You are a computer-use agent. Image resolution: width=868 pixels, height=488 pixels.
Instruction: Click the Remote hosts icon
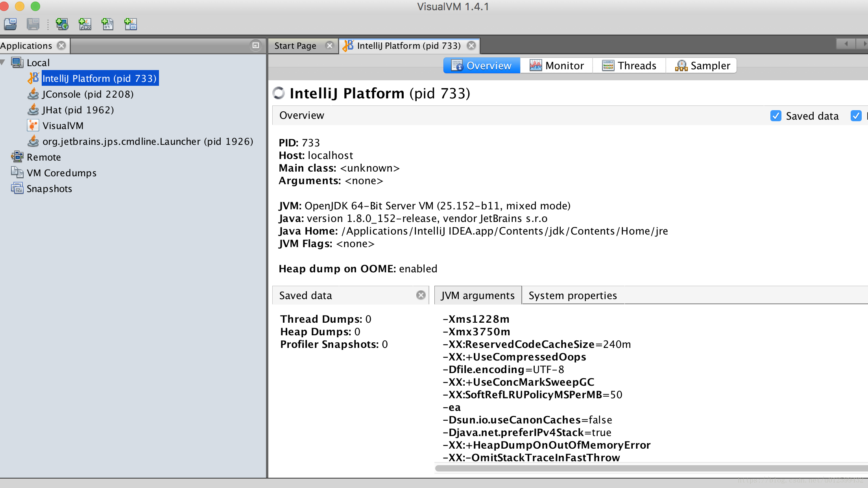[x=17, y=157]
